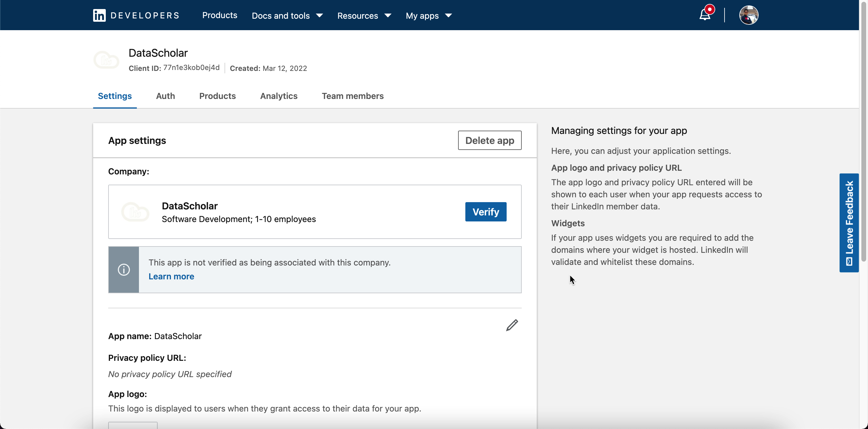This screenshot has width=868, height=429.
Task: Click the Leave Feedback side tab
Action: (x=849, y=223)
